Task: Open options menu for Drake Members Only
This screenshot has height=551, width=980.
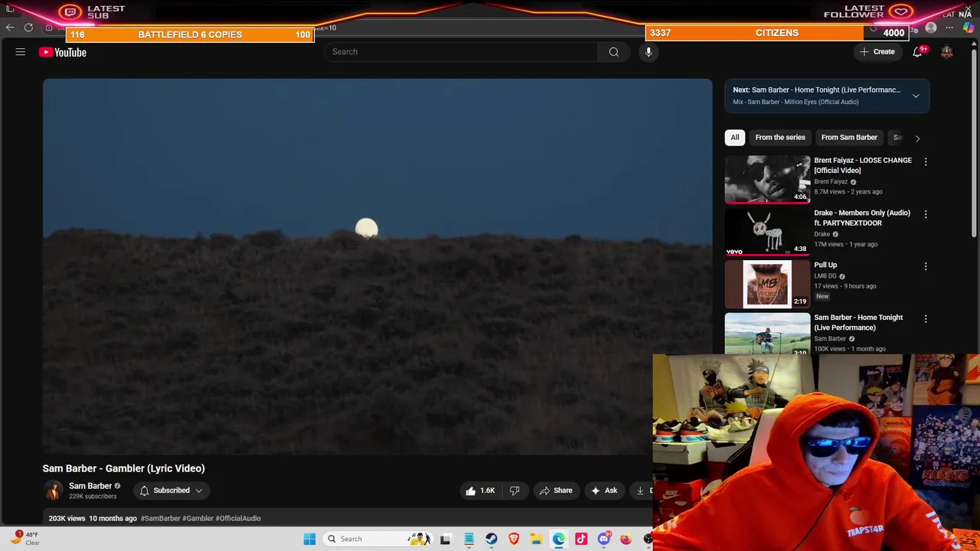Action: point(926,214)
